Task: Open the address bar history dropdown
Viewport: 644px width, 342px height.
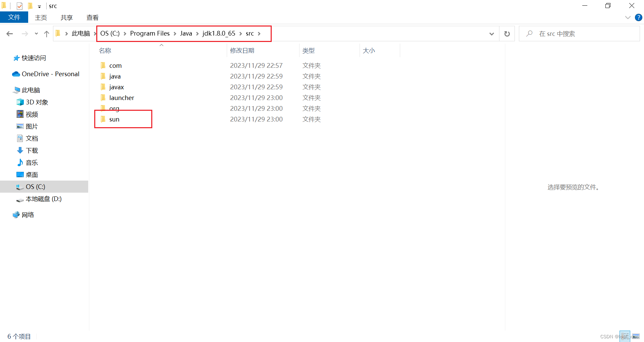Action: point(492,34)
